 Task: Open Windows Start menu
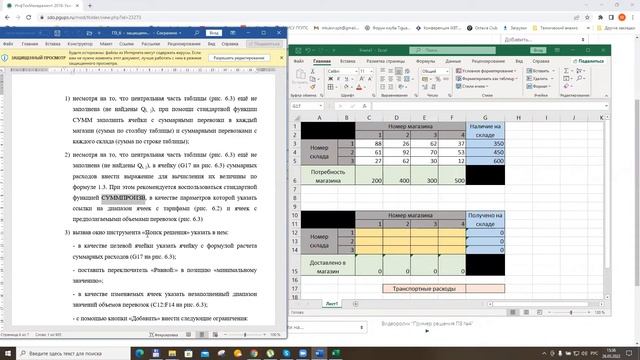click(8, 353)
